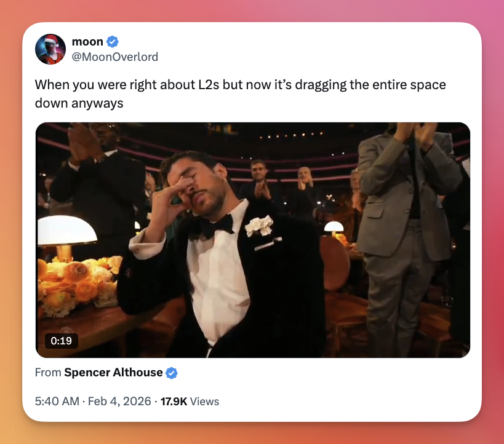Screen dimensions: 504x444
Task: Select the tweet text about L2s
Action: pos(240,85)
